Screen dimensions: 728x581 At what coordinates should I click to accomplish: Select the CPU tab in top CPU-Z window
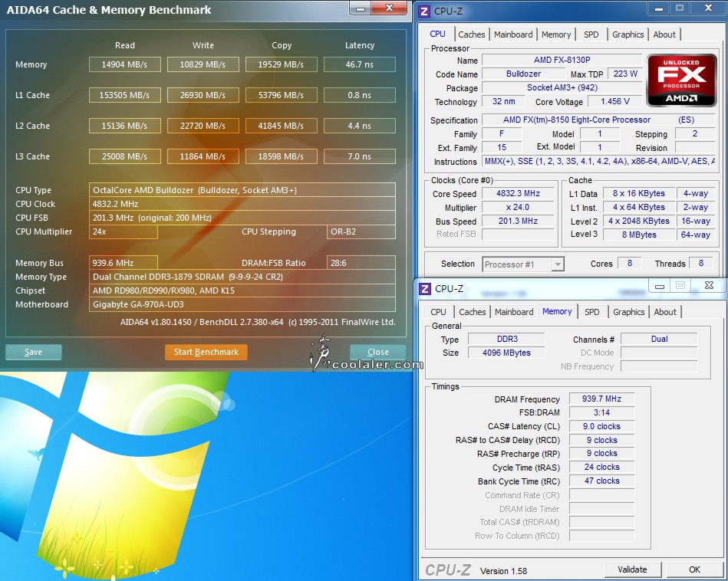coord(437,34)
